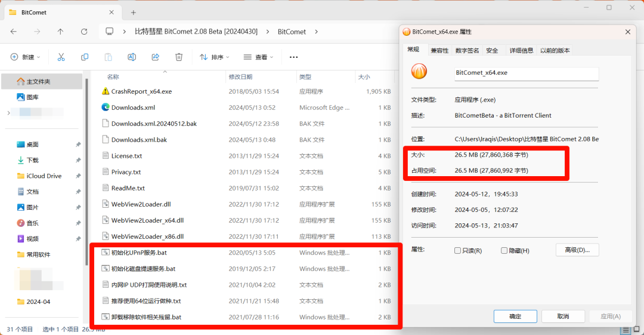This screenshot has width=644, height=335.
Task: Refresh the current folder view
Action: (x=84, y=32)
